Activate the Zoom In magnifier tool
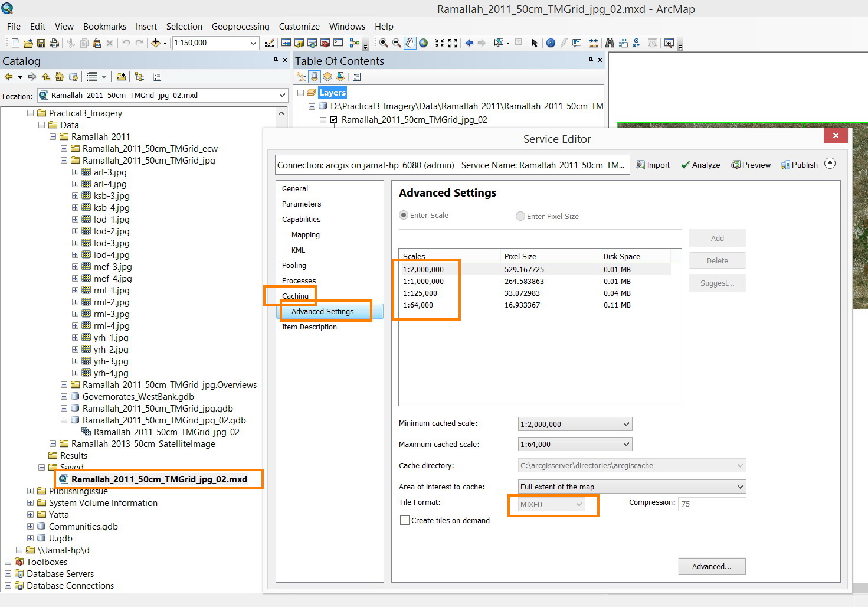Image resolution: width=868 pixels, height=607 pixels. point(384,43)
